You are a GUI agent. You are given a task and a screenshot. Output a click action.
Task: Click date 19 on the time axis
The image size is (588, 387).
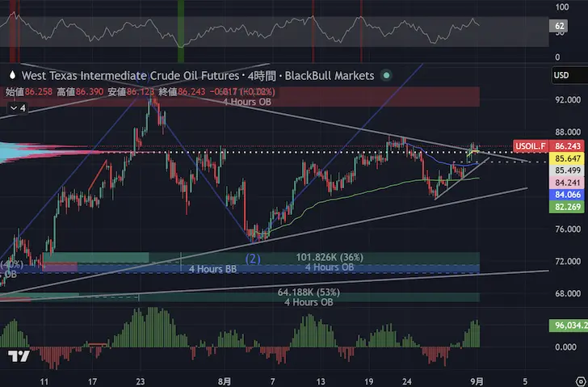pos(368,382)
